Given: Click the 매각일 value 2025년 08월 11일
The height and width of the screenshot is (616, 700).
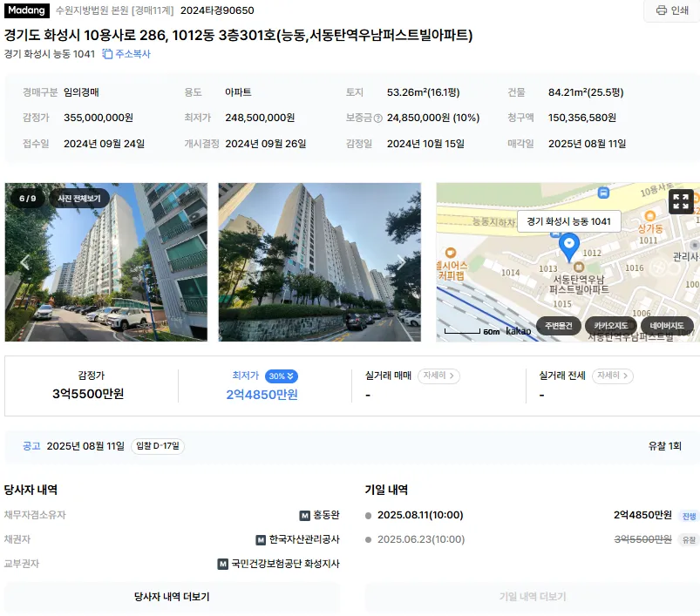Looking at the screenshot, I should (x=587, y=144).
